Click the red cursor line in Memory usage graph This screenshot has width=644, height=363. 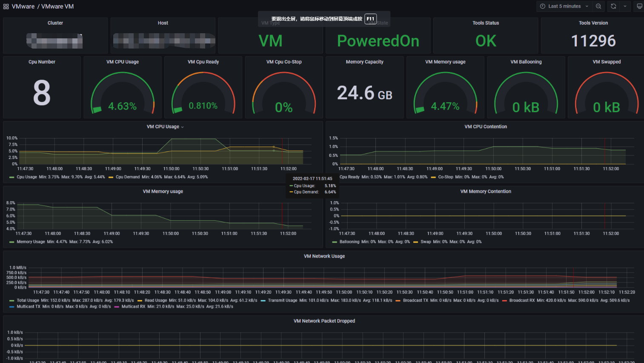click(x=282, y=216)
